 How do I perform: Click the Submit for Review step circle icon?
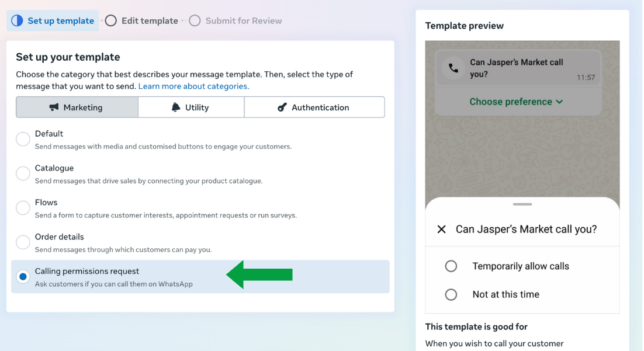pos(195,20)
